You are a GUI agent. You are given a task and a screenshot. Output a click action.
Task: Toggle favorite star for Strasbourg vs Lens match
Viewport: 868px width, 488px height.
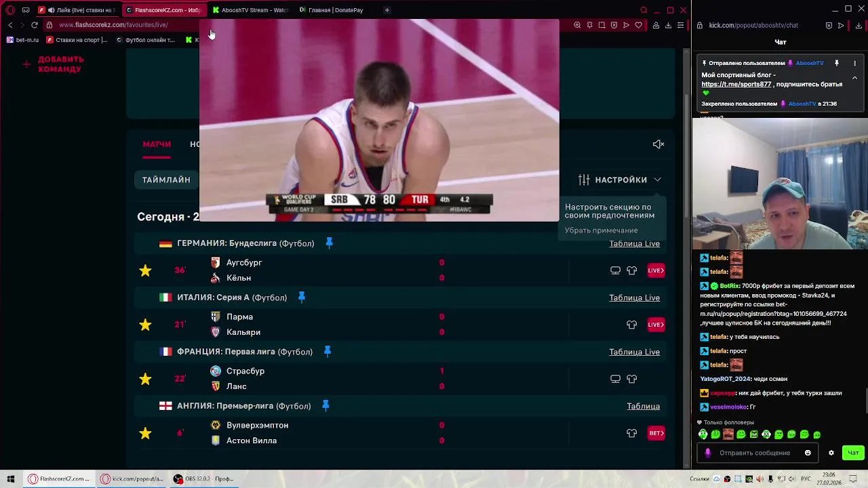pyautogui.click(x=145, y=379)
